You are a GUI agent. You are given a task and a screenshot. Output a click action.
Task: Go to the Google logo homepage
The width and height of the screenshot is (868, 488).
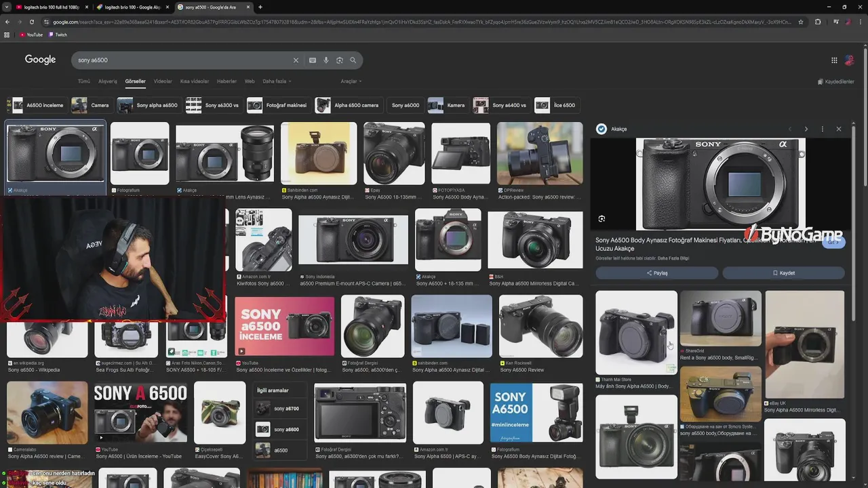pos(40,60)
